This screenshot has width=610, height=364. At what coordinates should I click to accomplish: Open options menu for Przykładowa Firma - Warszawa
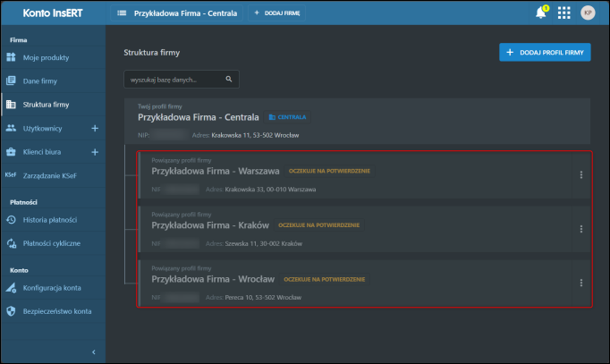pos(581,175)
